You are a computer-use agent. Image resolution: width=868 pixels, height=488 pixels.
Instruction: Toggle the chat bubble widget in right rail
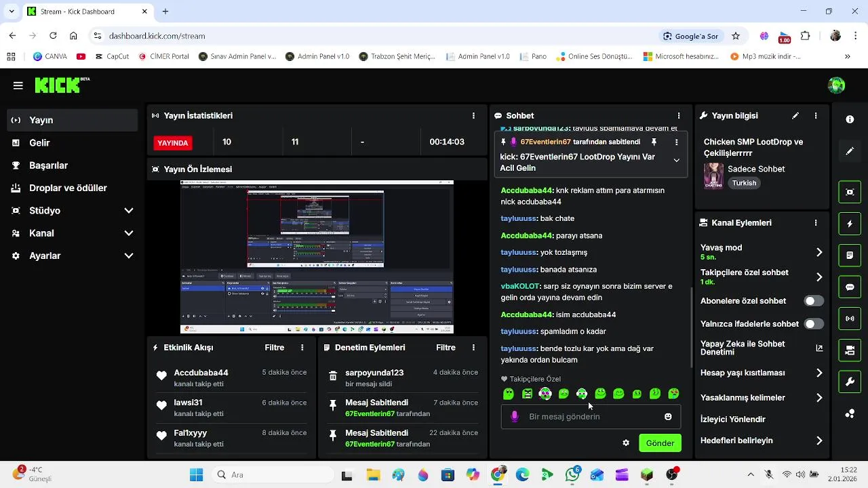(x=850, y=287)
